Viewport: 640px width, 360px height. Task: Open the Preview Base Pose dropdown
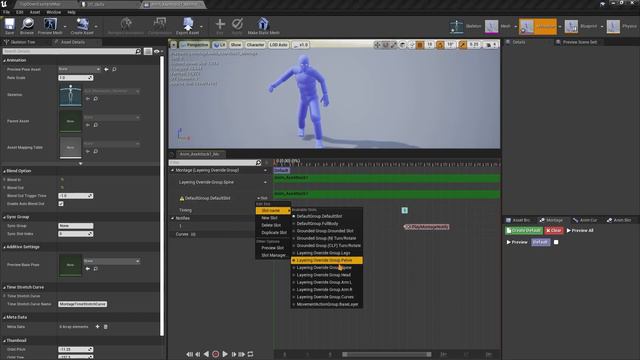click(112, 261)
